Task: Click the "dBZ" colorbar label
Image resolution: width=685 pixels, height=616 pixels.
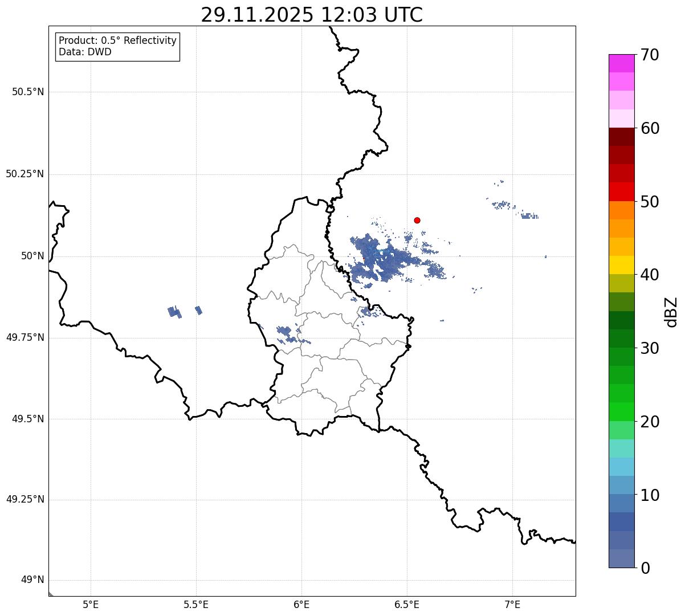Action: click(x=671, y=311)
